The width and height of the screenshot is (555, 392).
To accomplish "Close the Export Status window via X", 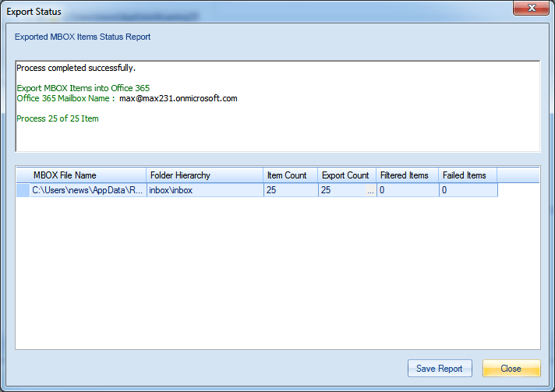I will 531,8.
